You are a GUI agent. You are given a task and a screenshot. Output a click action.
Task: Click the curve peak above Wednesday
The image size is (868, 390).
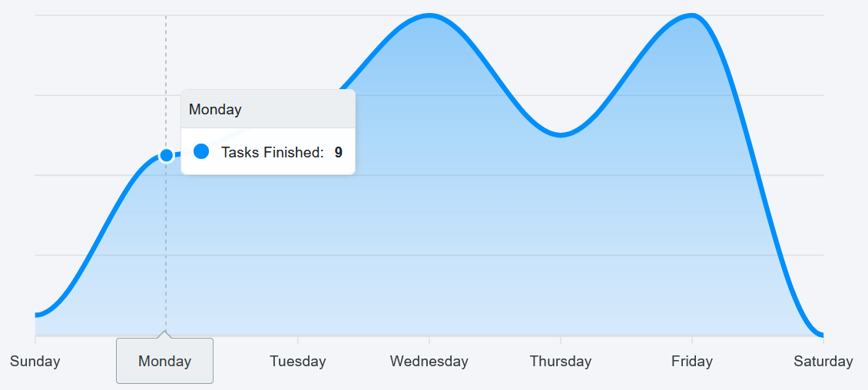429,15
